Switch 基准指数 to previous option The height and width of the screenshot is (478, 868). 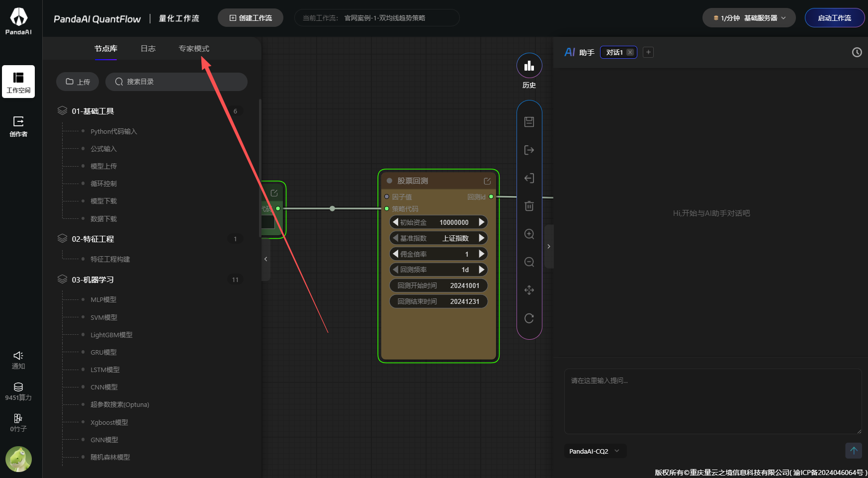pos(396,238)
